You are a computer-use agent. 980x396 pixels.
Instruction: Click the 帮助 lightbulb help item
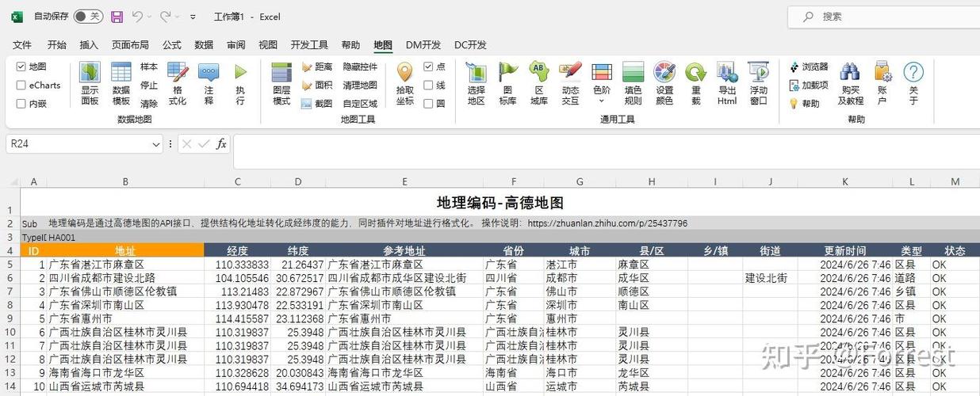point(804,104)
